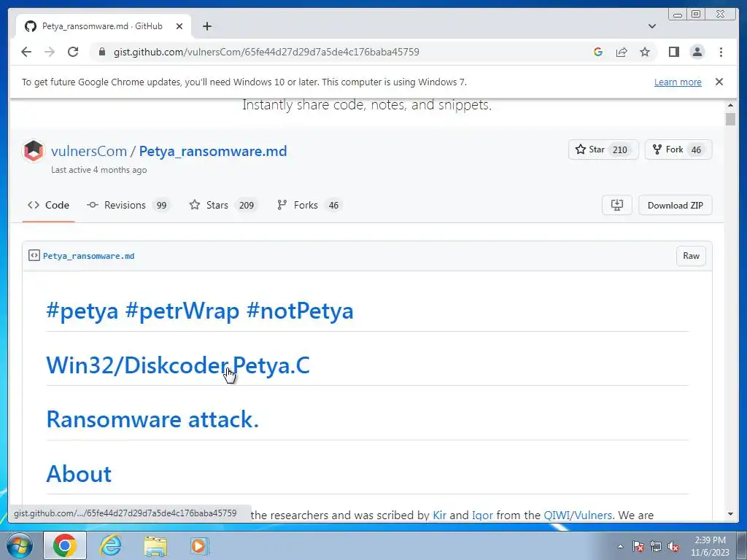The image size is (747, 560).
Task: Toggle the Chrome side panel icon
Action: 673,52
